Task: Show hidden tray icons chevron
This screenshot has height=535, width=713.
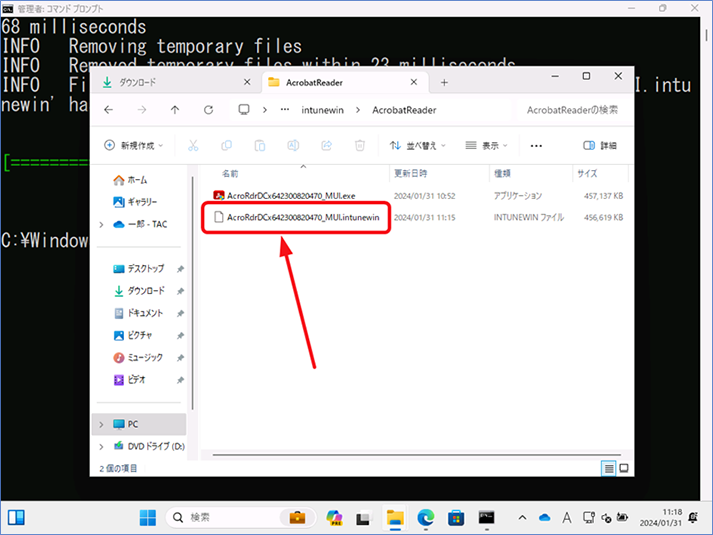Action: pyautogui.click(x=522, y=518)
